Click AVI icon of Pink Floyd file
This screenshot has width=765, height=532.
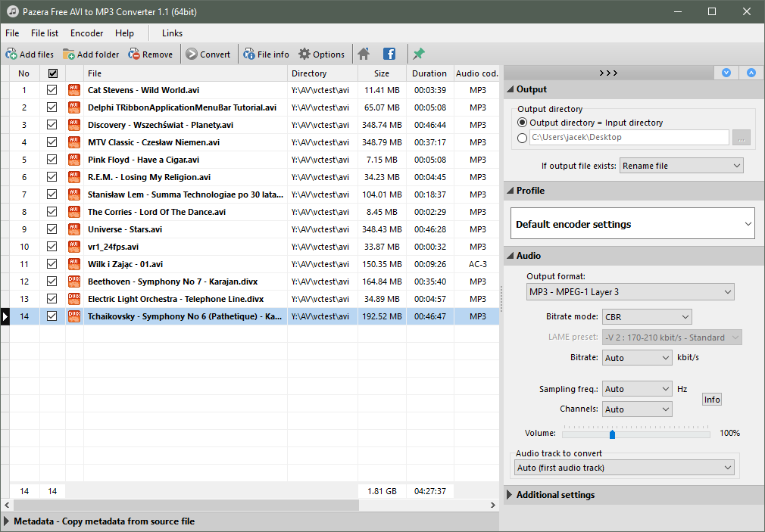coord(74,160)
